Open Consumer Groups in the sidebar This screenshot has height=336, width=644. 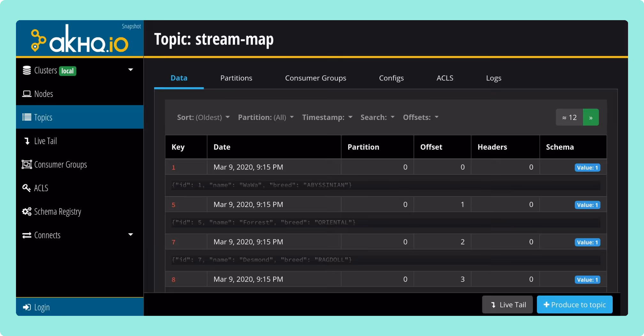coord(80,164)
